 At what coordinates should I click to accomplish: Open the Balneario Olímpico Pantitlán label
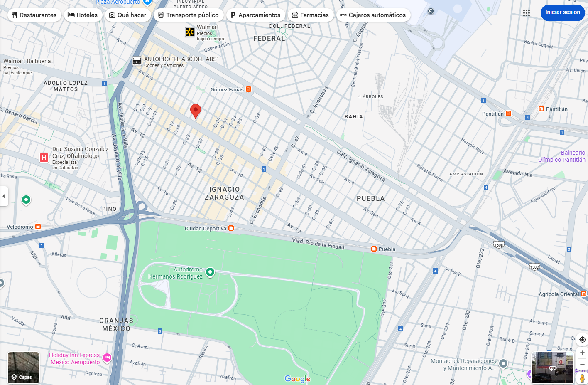click(x=562, y=156)
